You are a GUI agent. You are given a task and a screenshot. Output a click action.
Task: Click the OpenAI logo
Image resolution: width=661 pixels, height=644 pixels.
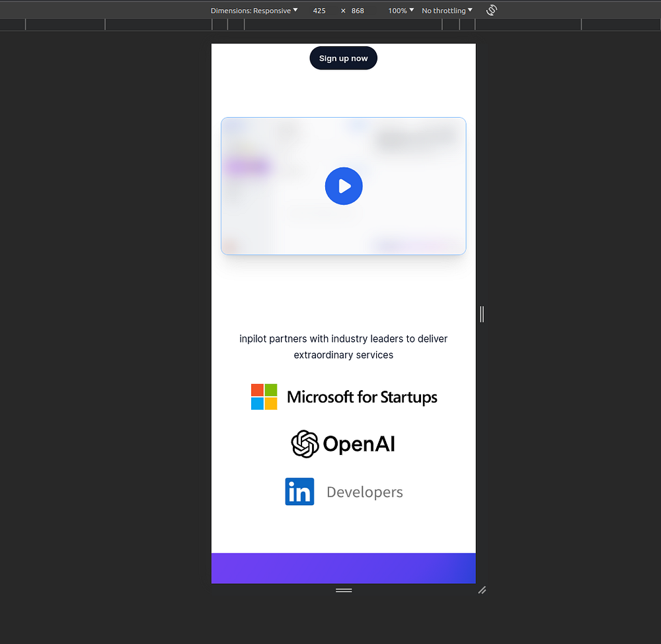point(343,444)
